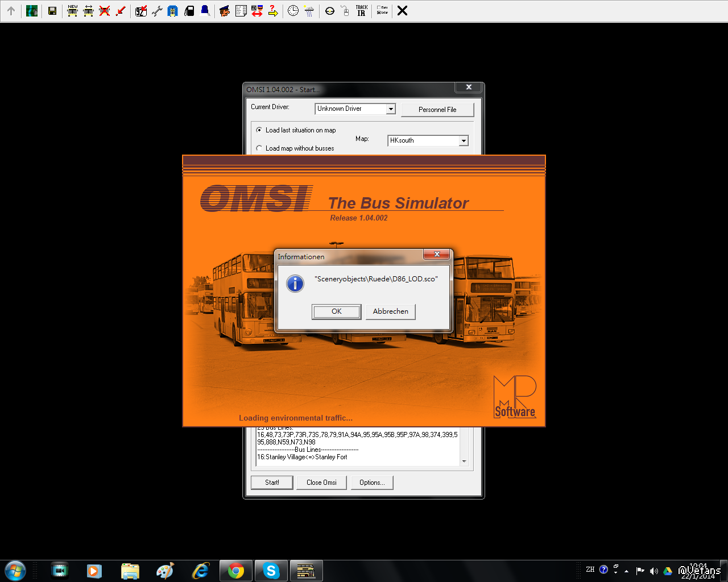Click OK in the Informationen dialog
728x582 pixels.
tap(336, 311)
